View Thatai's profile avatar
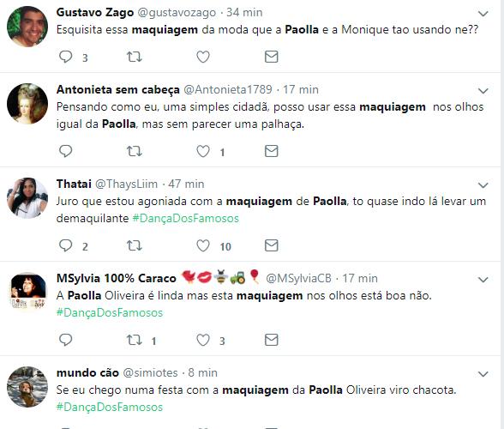This screenshot has height=429, width=504. click(27, 198)
